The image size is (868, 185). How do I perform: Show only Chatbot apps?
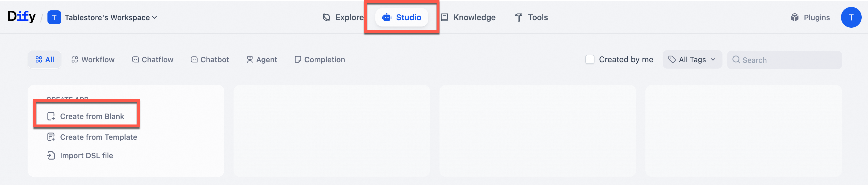(210, 60)
